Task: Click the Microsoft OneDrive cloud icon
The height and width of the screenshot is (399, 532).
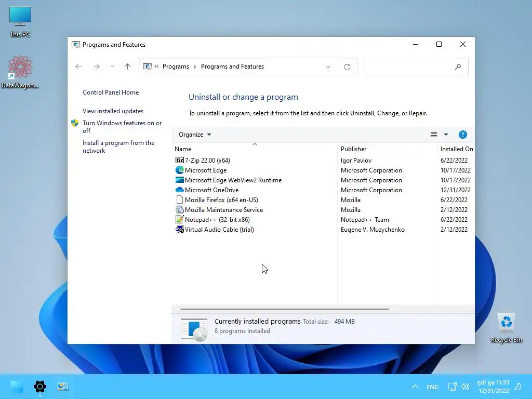Action: click(x=179, y=190)
